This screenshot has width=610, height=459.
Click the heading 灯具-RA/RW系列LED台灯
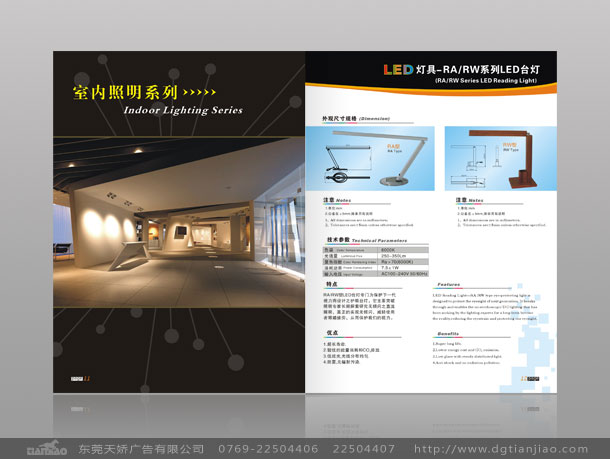pos(478,70)
